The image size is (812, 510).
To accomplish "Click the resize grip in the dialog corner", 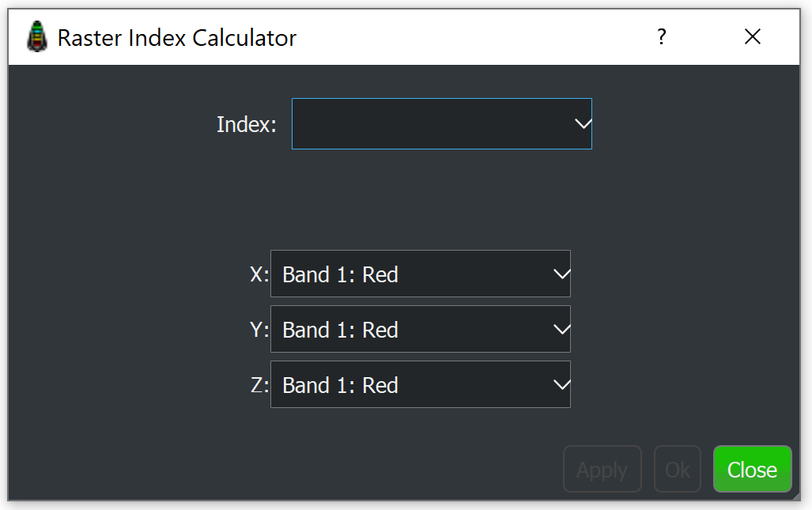I will pyautogui.click(x=798, y=496).
